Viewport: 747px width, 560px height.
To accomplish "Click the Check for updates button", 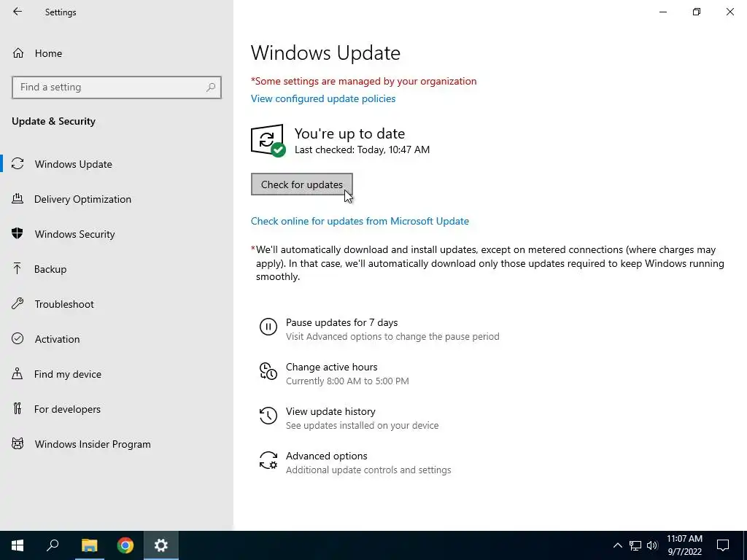I will pos(301,184).
